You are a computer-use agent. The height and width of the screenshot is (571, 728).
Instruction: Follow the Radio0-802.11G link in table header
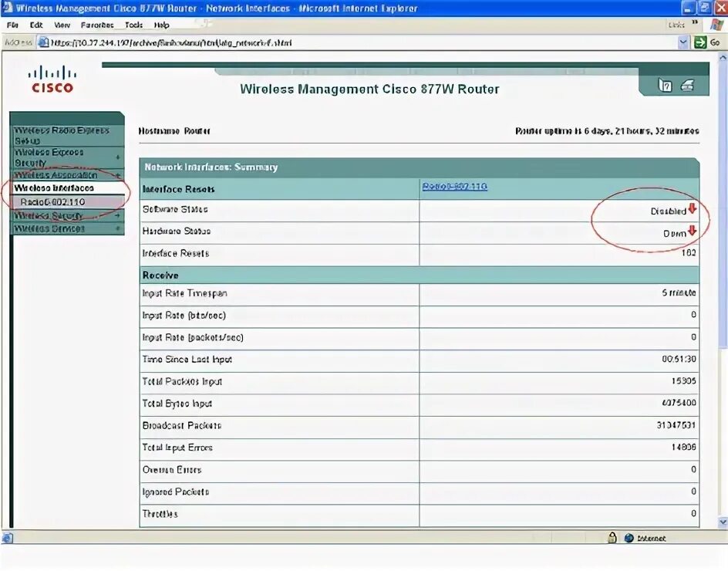[x=454, y=186]
